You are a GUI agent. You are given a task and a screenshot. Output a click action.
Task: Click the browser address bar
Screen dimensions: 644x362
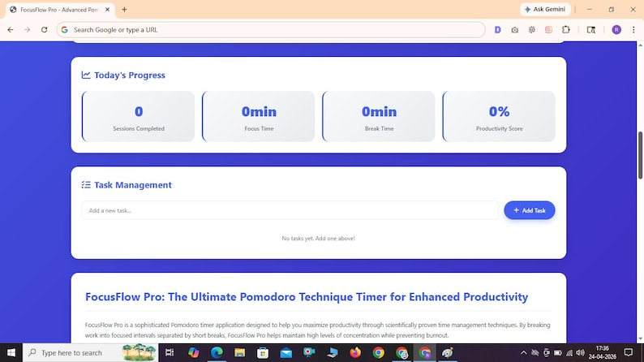coord(271,29)
